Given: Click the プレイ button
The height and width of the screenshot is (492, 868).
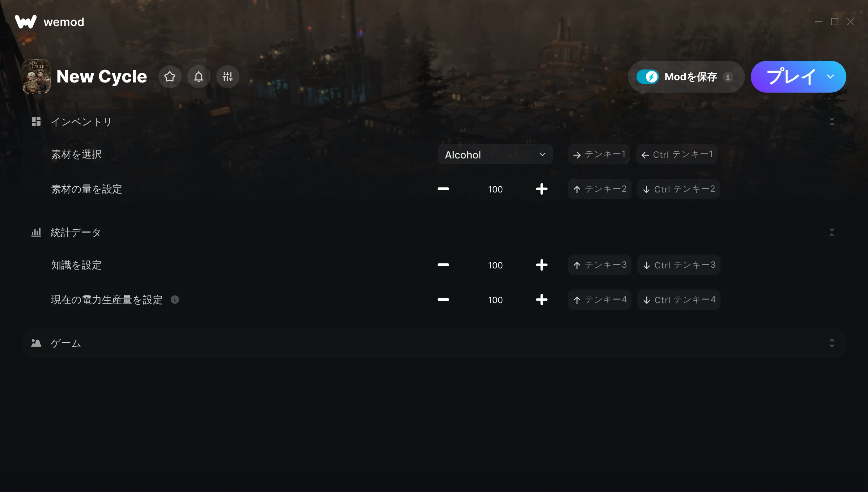Looking at the screenshot, I should 791,77.
